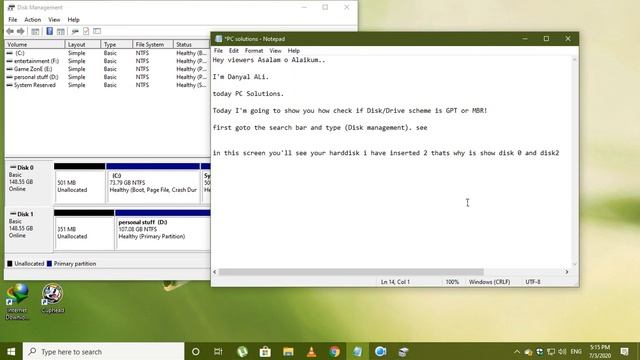Open the Format menu in Notepad
This screenshot has width=640, height=360.
point(254,51)
